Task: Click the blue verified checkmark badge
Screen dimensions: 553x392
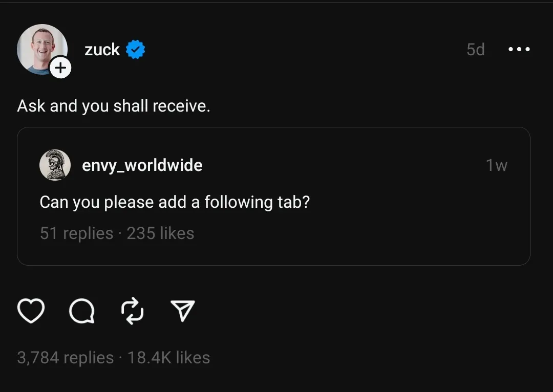Action: point(136,50)
